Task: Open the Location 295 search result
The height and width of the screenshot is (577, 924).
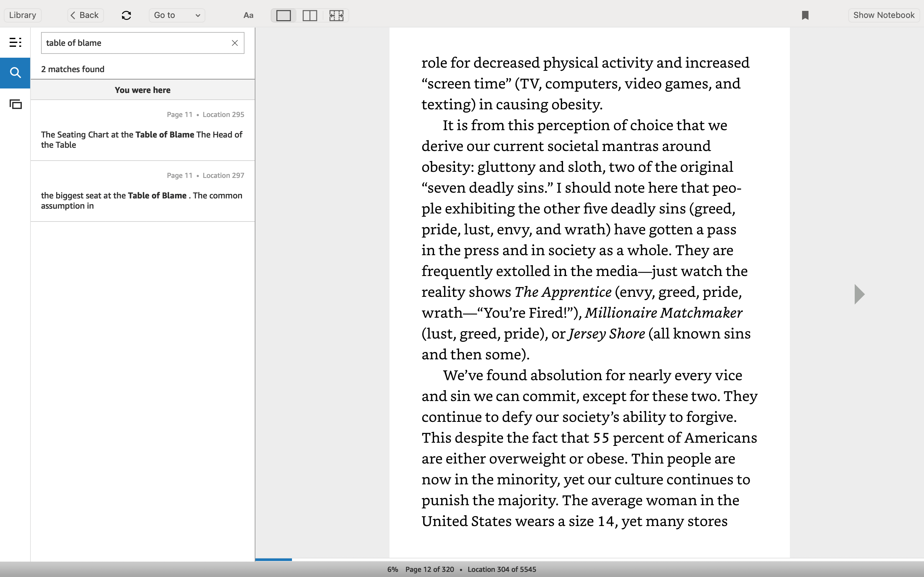Action: pyautogui.click(x=142, y=130)
